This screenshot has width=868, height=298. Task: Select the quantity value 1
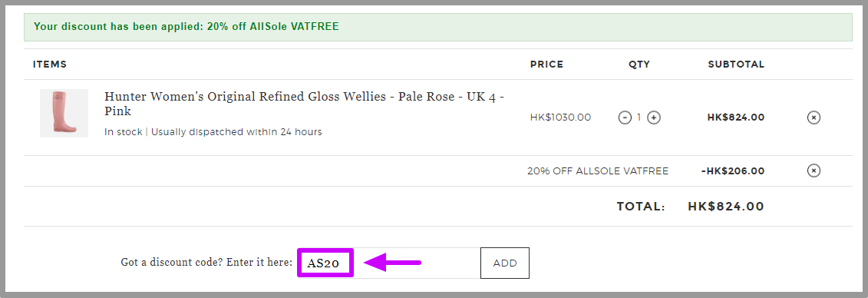pyautogui.click(x=639, y=118)
